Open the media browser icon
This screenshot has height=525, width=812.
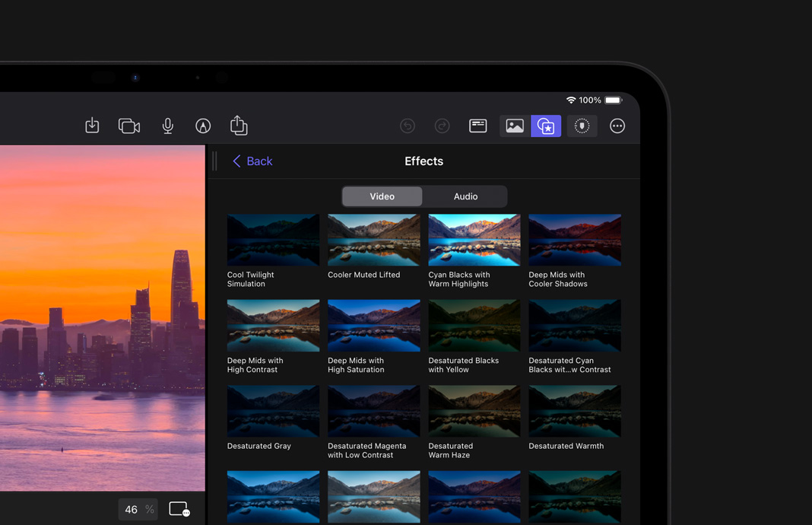[514, 126]
